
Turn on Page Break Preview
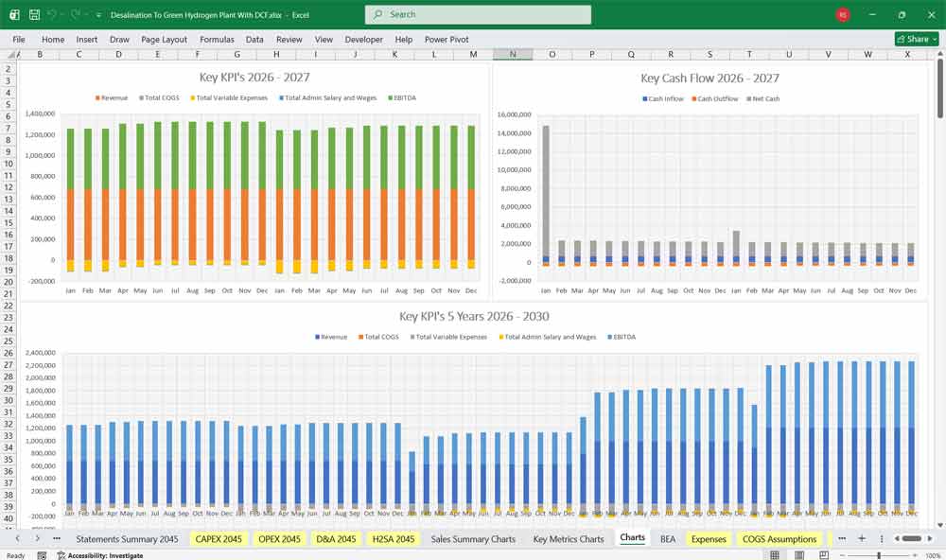(823, 554)
